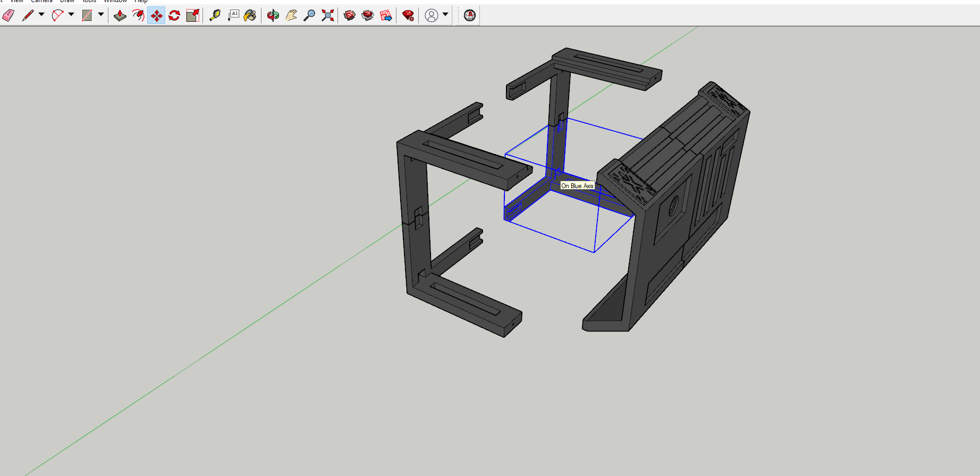The image size is (980, 476).
Task: Expand the account dropdown arrow
Action: click(445, 14)
